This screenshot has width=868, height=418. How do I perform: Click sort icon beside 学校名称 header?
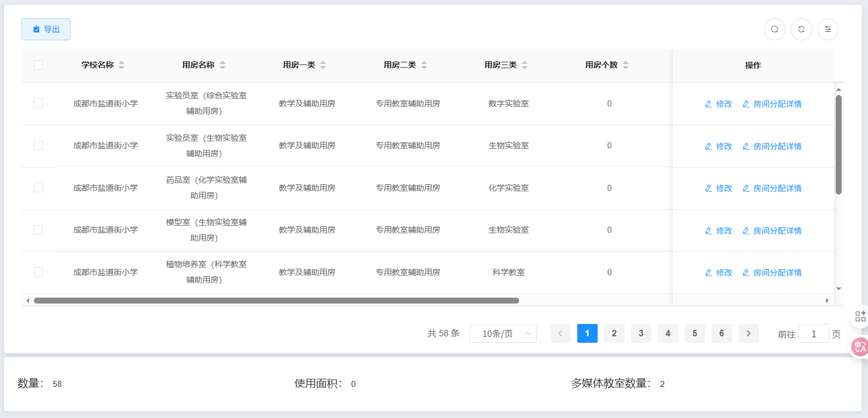(121, 65)
